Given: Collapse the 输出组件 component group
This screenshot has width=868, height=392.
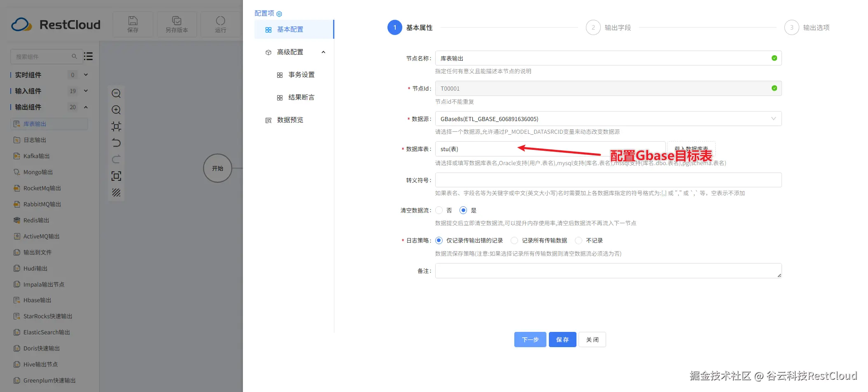Looking at the screenshot, I should click(x=86, y=107).
